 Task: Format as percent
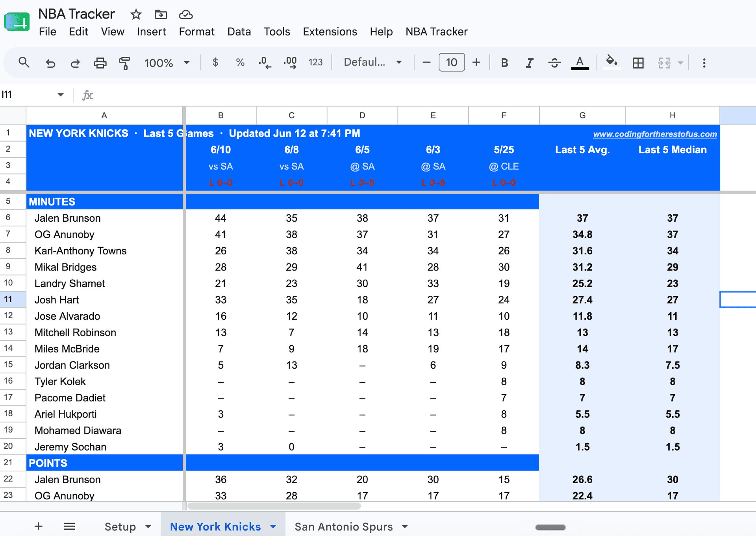click(x=240, y=62)
